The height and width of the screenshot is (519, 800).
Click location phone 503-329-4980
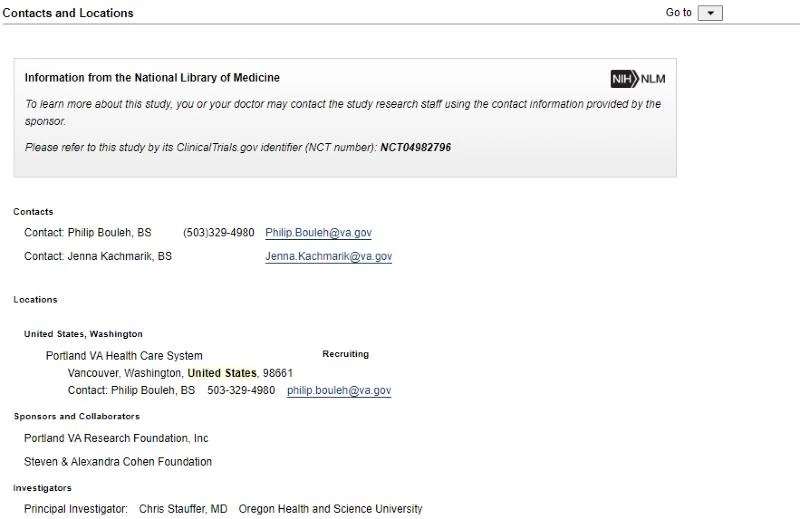[x=241, y=390]
